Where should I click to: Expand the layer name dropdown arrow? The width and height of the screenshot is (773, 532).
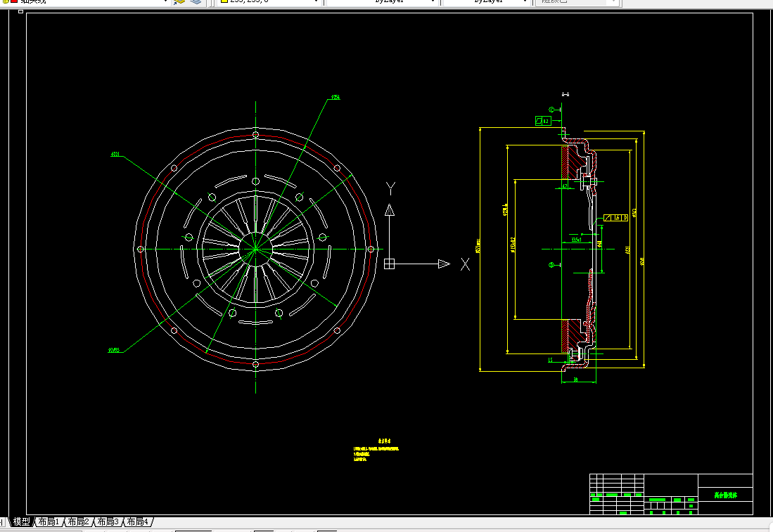tap(165, 2)
